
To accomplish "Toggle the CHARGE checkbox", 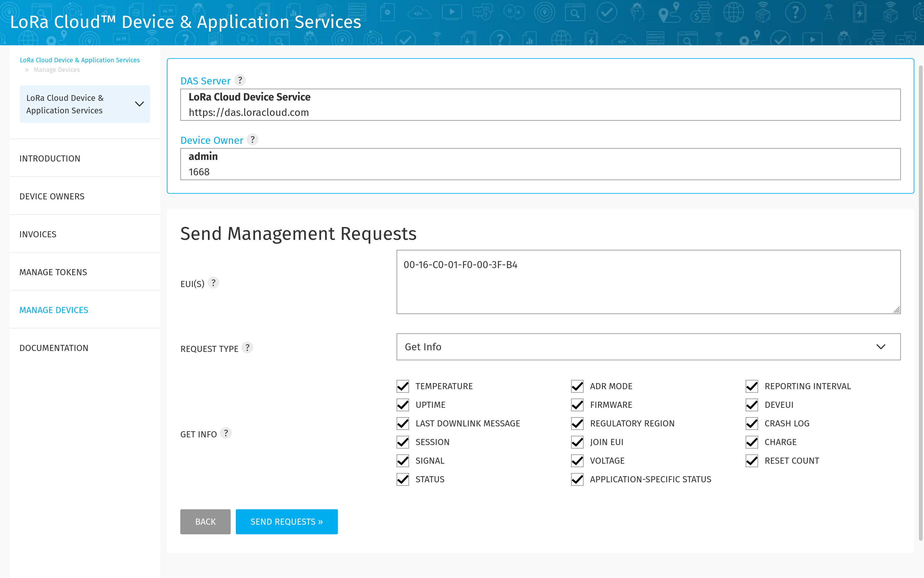I will tap(752, 442).
